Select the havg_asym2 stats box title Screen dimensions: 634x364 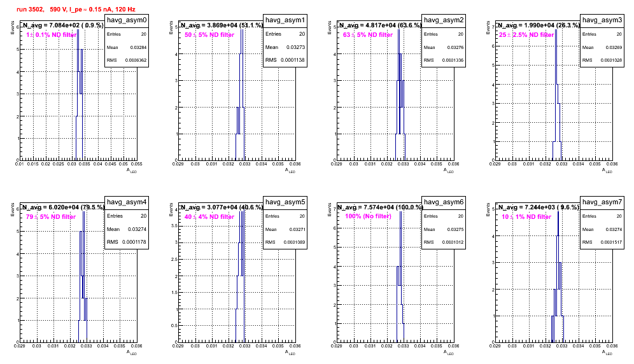coord(444,20)
